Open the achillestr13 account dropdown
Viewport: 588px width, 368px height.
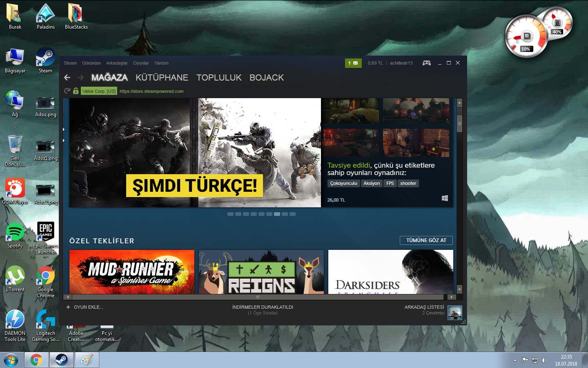click(x=401, y=63)
